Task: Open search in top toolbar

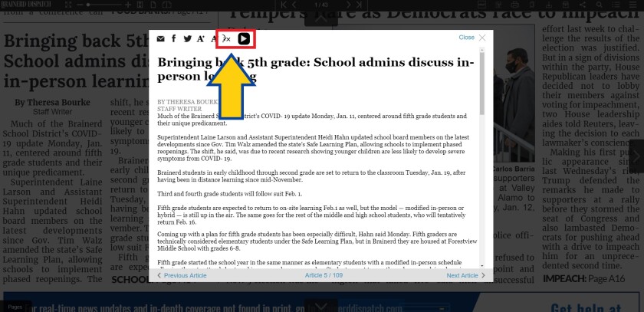Action: pos(600,5)
